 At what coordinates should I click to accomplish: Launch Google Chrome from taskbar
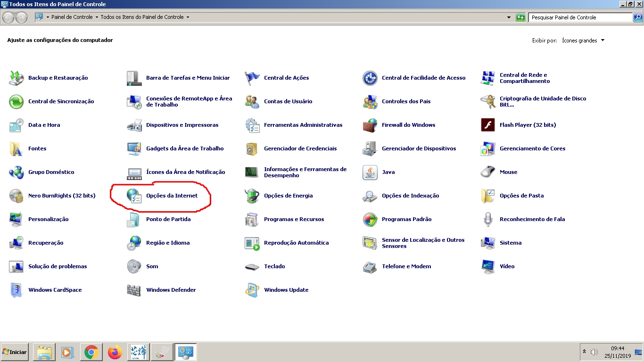pos(91,352)
